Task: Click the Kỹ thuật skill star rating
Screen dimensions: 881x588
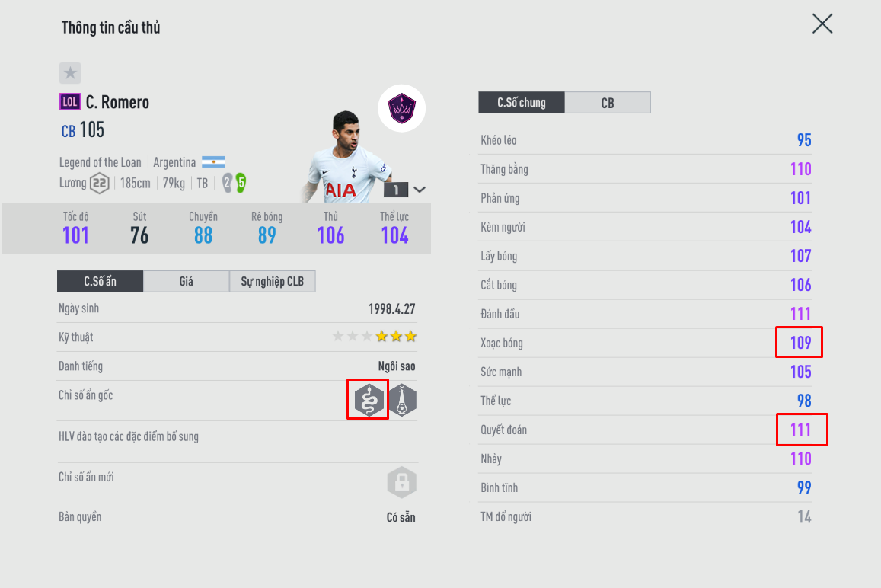Action: click(x=375, y=336)
